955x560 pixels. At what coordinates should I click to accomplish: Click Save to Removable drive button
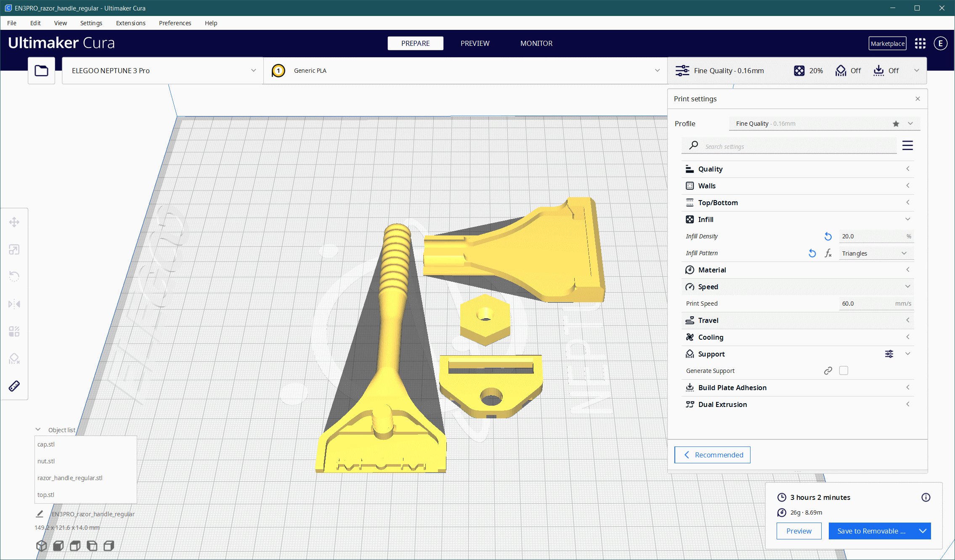point(871,531)
